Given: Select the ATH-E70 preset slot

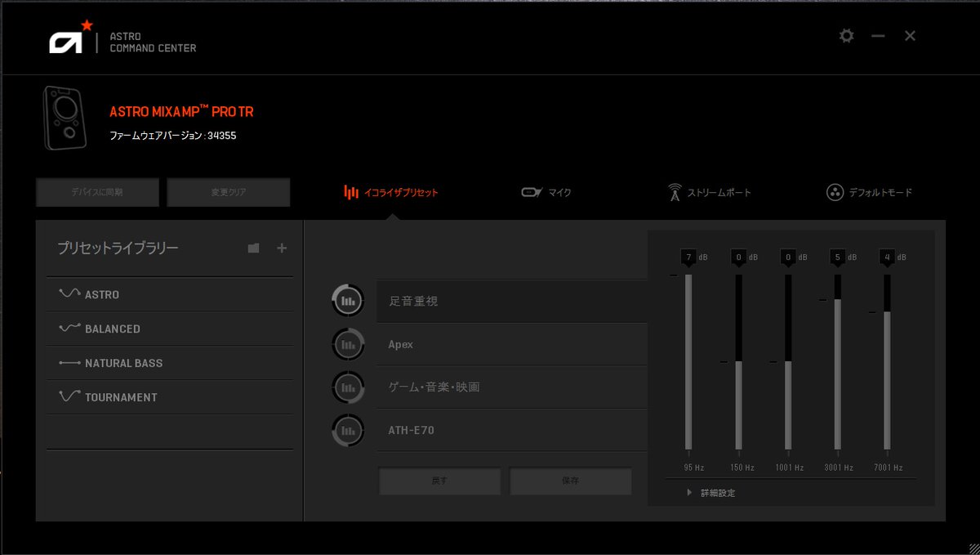Looking at the screenshot, I should point(511,430).
